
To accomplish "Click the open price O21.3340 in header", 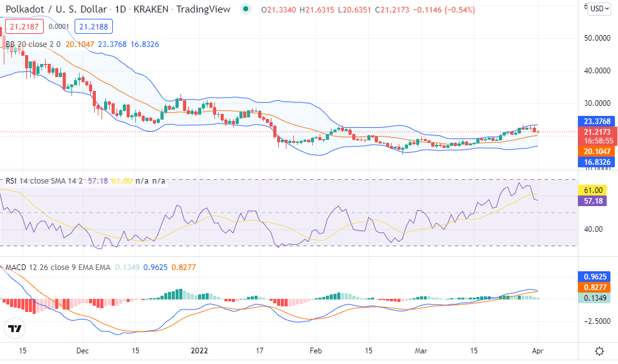I will click(278, 10).
